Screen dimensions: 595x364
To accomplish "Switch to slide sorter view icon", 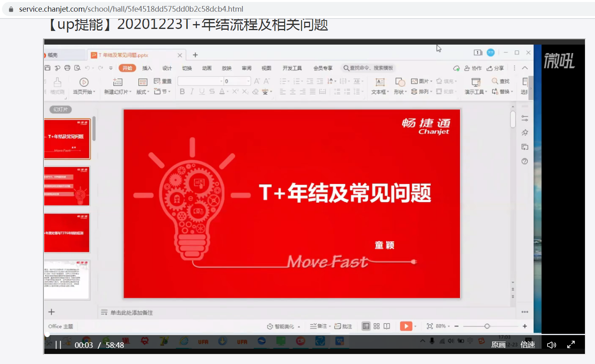I will [x=376, y=326].
